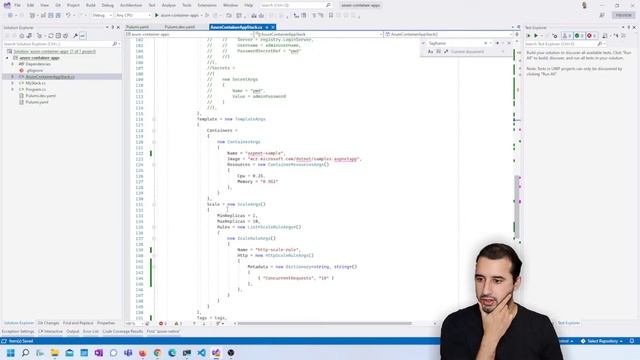This screenshot has width=640, height=360.
Task: Expand the MyStack.cs tree node
Action: [x=13, y=83]
